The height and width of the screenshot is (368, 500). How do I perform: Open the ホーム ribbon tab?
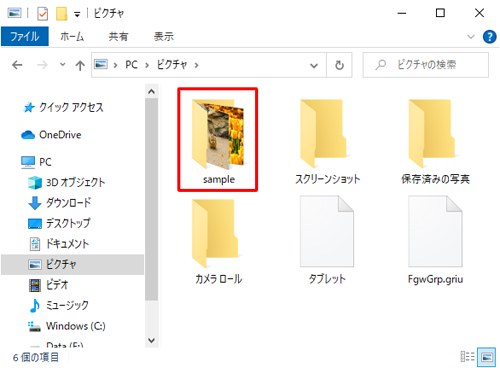pyautogui.click(x=72, y=36)
